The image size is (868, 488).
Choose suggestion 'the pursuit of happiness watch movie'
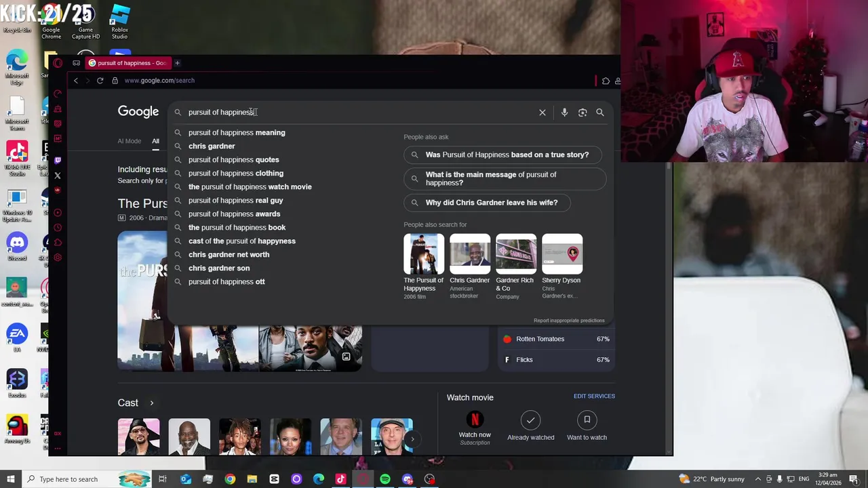[250, 187]
